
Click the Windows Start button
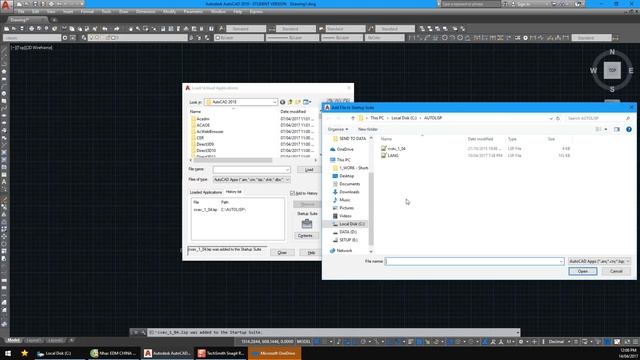click(8, 353)
